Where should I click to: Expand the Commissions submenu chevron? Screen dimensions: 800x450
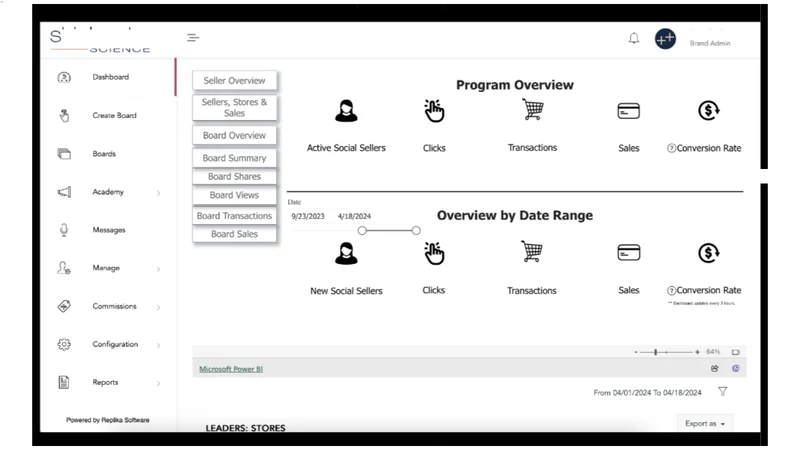tap(159, 307)
